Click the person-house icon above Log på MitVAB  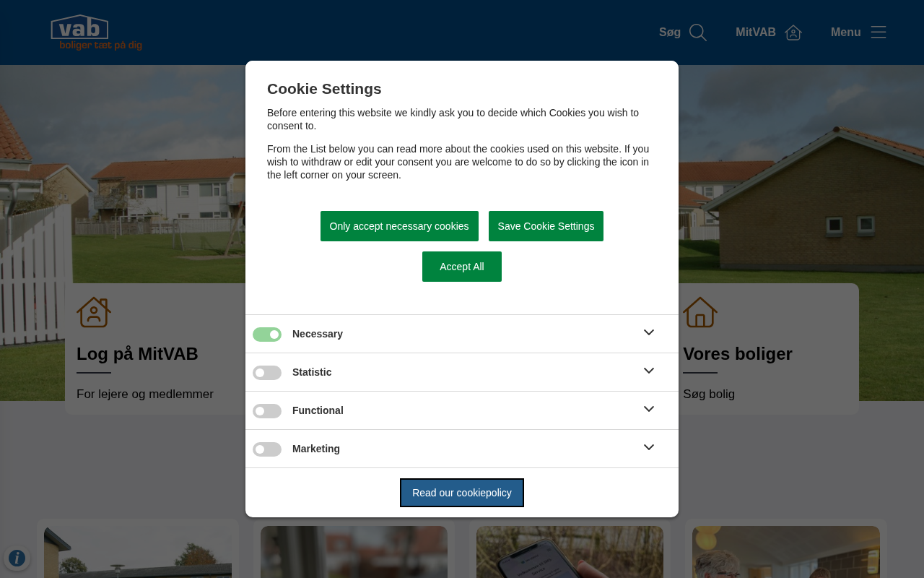click(x=94, y=312)
